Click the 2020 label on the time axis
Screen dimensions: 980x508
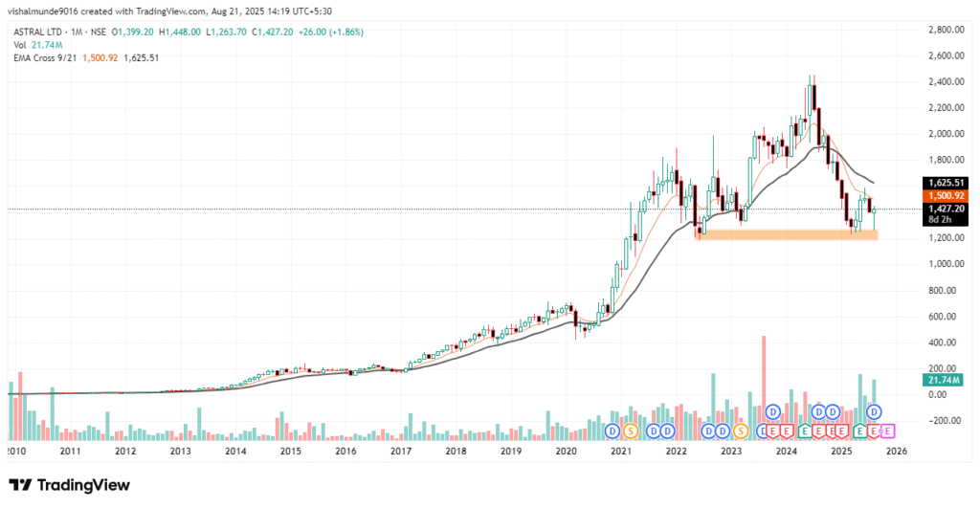567,451
